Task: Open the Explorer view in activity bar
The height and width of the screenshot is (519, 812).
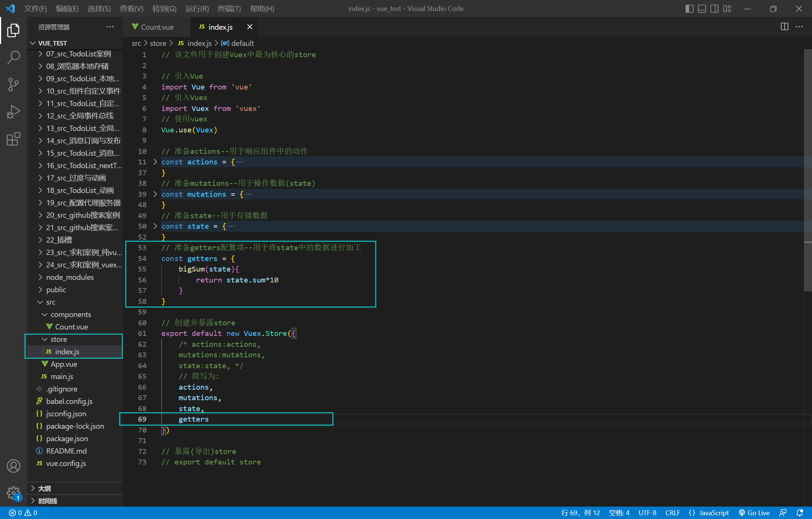Action: (x=14, y=30)
